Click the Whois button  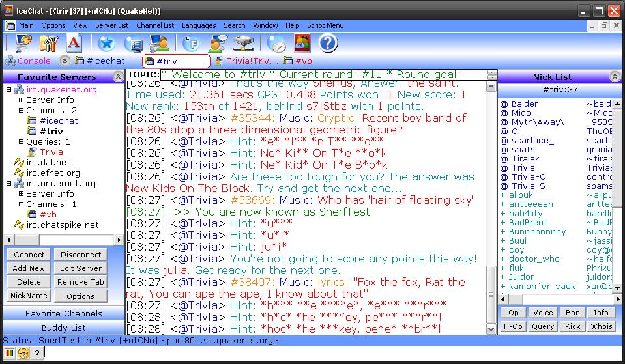pos(601,326)
